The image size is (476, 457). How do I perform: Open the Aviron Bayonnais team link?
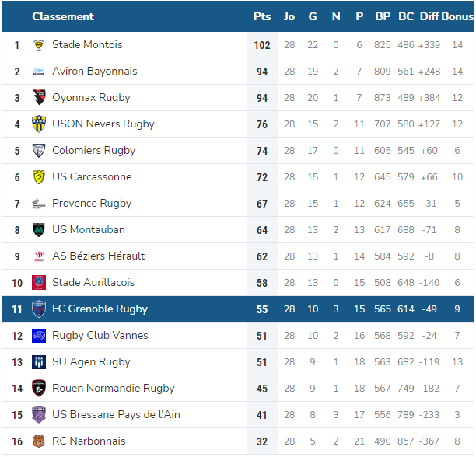95,72
